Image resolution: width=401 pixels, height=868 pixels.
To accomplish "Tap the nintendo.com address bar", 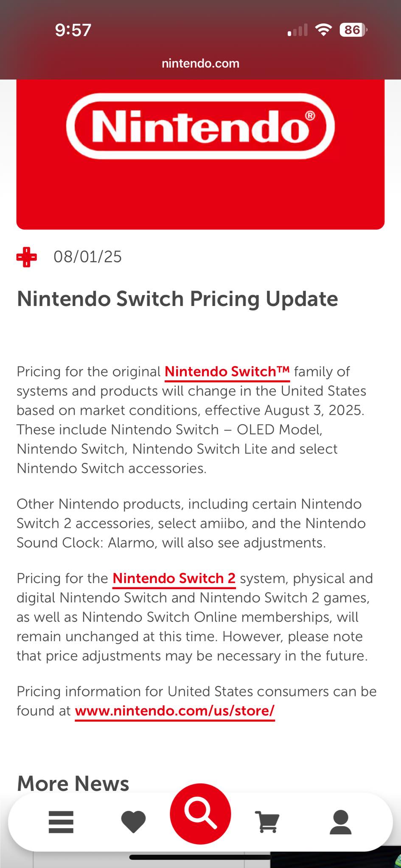I will click(x=200, y=64).
